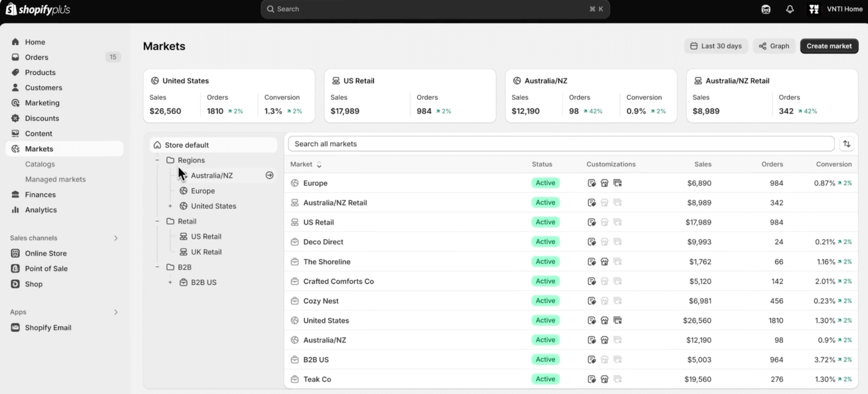
Task: Click the Finances bank icon
Action: coord(15,195)
